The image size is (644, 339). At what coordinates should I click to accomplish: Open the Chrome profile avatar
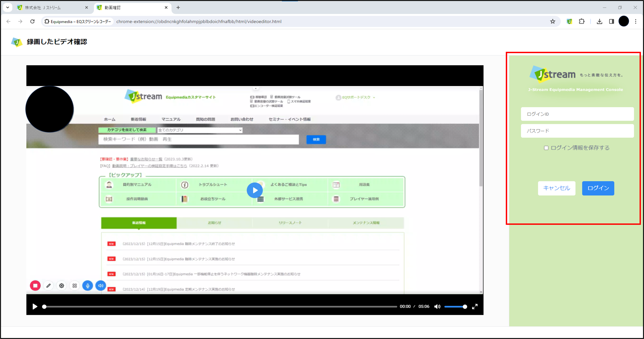(624, 21)
